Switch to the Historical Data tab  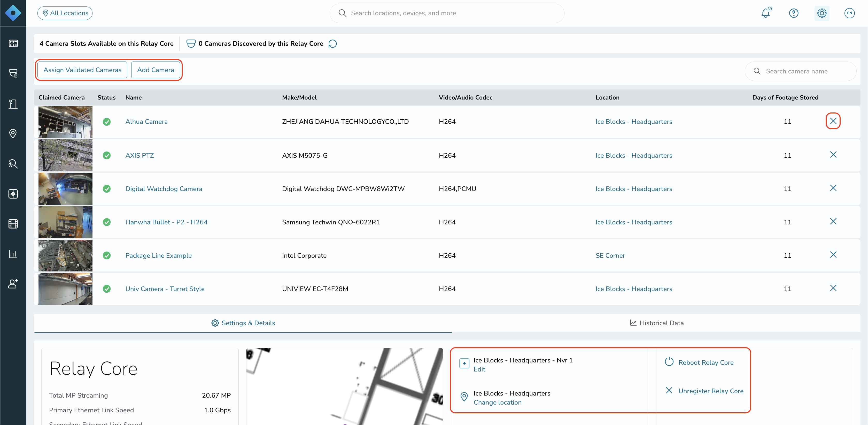click(x=656, y=323)
